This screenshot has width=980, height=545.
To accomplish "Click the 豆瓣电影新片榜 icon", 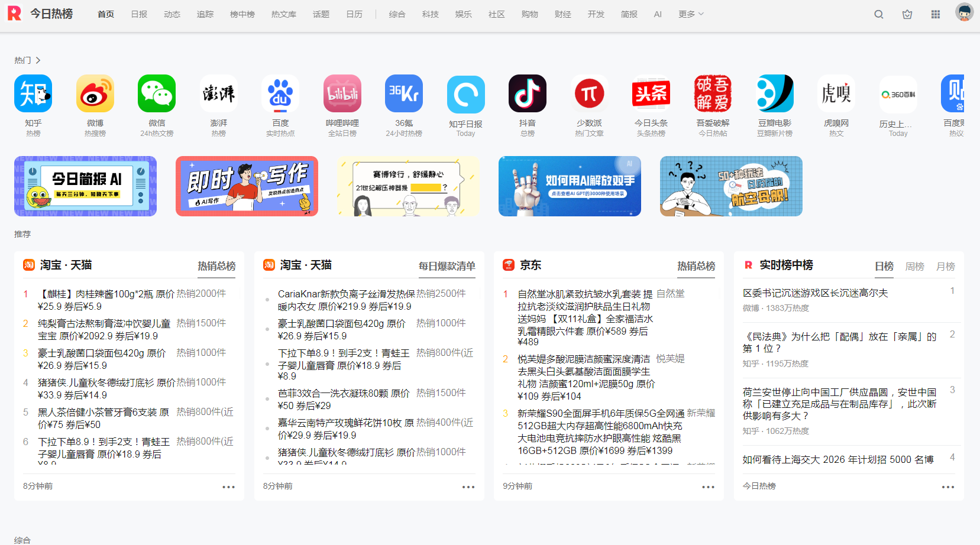I will point(774,93).
